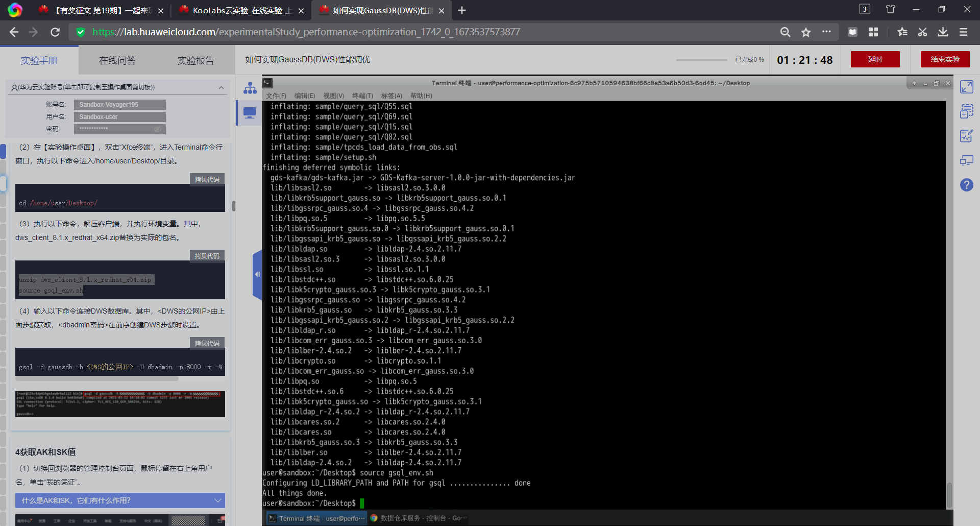Open the four-square apps grid icon

[873, 32]
